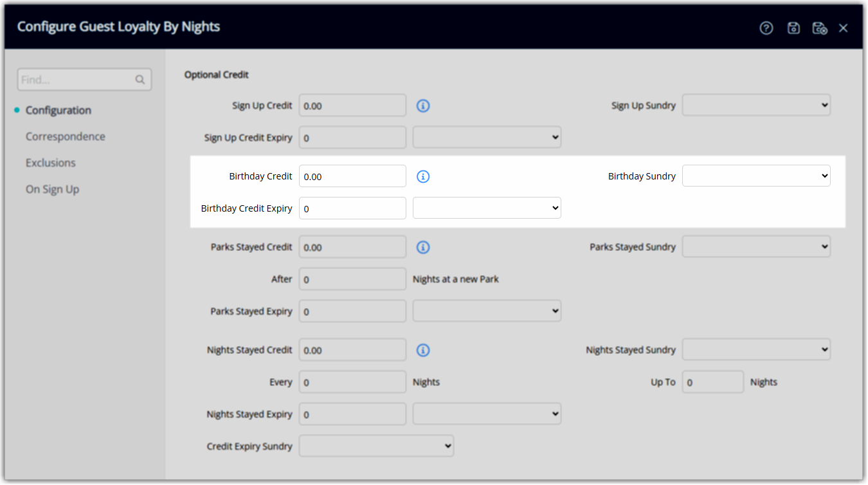Image resolution: width=868 pixels, height=485 pixels.
Task: Click the Up To Nights number field
Action: pyautogui.click(x=713, y=381)
